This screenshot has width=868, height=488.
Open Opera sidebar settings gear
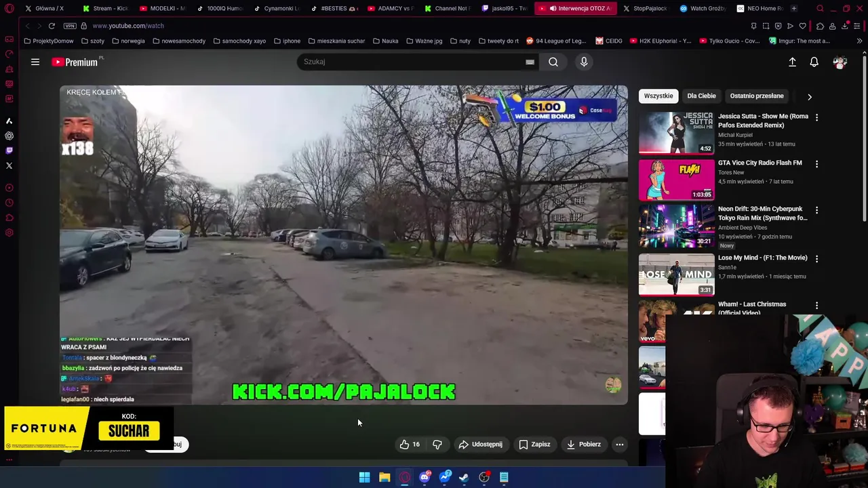tap(9, 232)
